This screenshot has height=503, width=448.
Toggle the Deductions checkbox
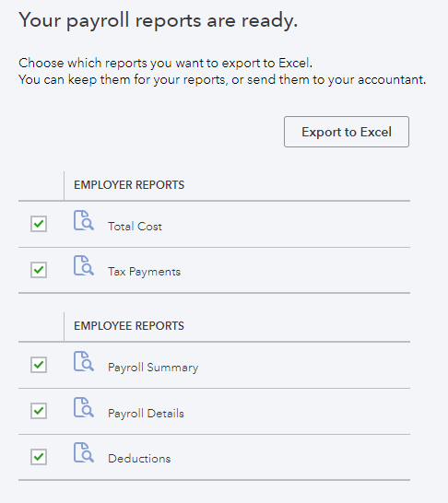coord(39,457)
